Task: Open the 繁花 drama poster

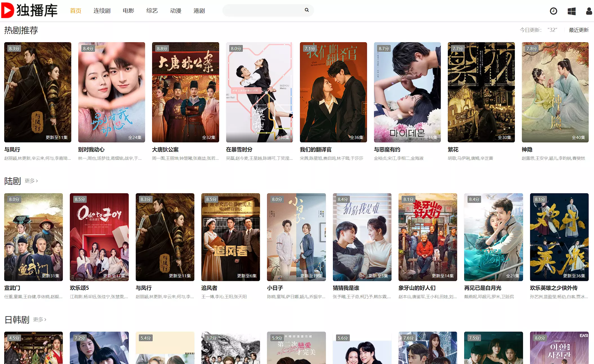Action: (x=481, y=92)
